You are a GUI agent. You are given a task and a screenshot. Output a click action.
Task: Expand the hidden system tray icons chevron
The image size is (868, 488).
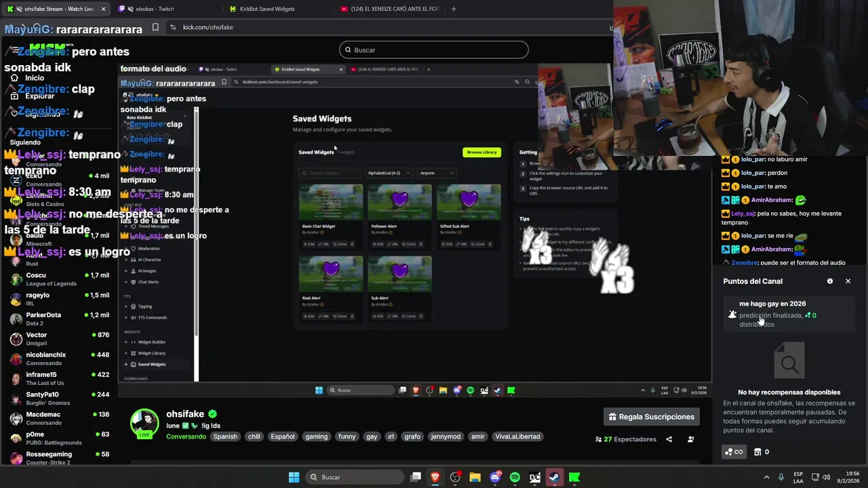(767, 477)
